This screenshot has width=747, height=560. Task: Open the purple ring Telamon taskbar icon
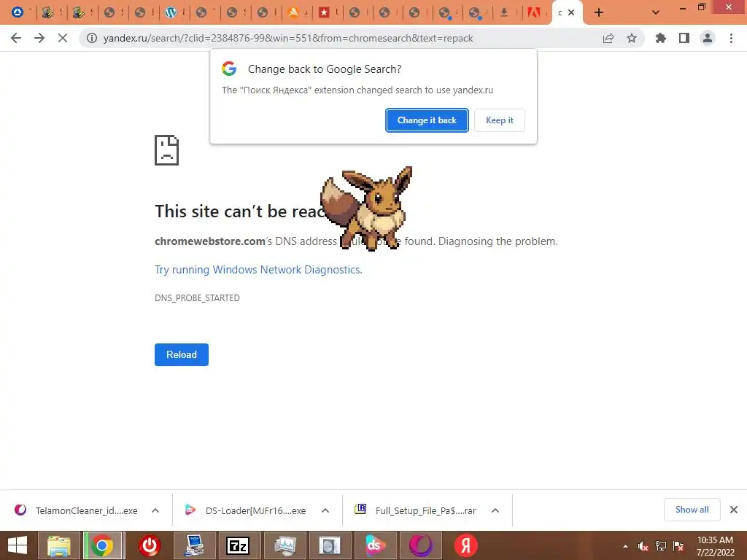point(421,545)
